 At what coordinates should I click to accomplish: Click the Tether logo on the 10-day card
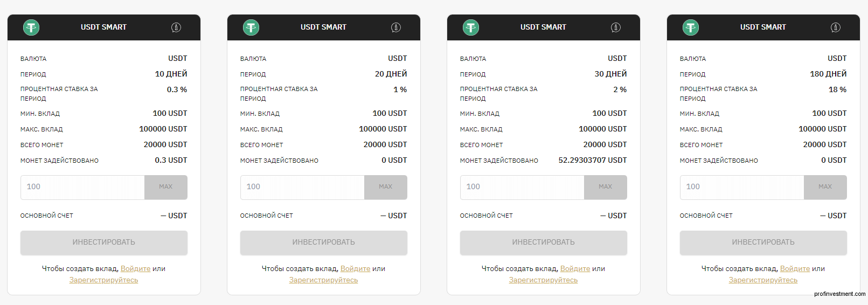31,27
